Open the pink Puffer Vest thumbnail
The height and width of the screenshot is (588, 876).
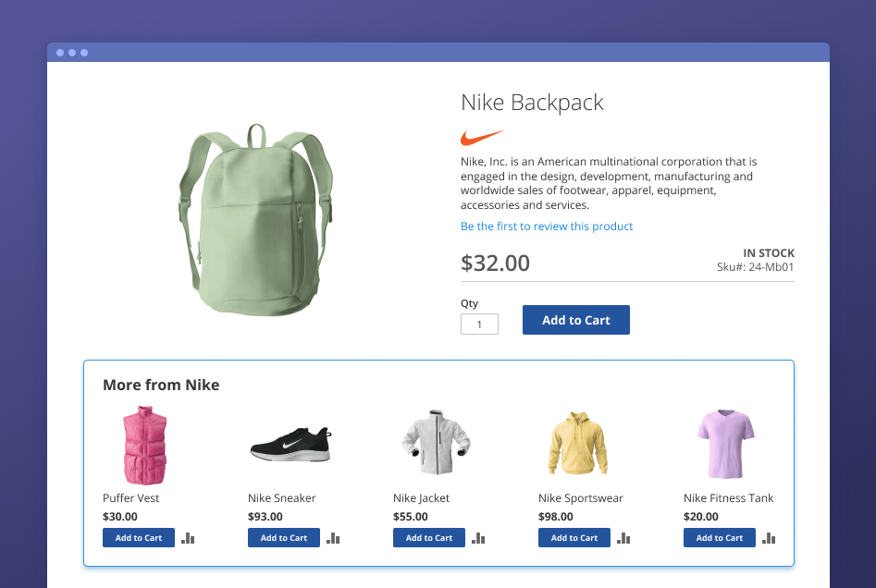click(x=145, y=445)
